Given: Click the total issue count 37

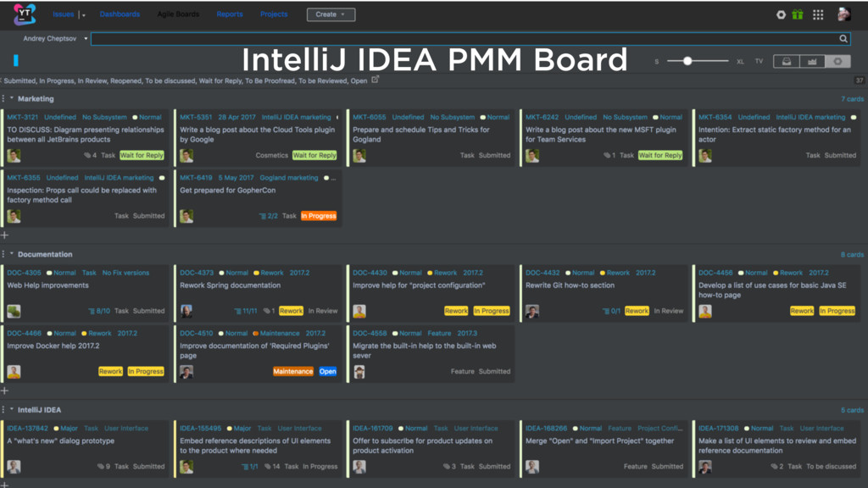Looking at the screenshot, I should click(860, 80).
